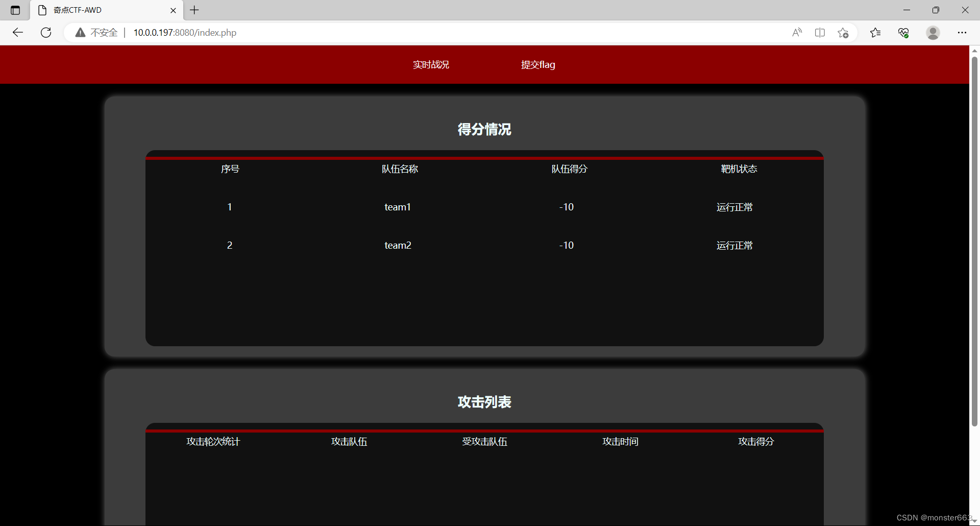The width and height of the screenshot is (980, 526).
Task: Click team2's 运行正常 status
Action: pyautogui.click(x=734, y=246)
